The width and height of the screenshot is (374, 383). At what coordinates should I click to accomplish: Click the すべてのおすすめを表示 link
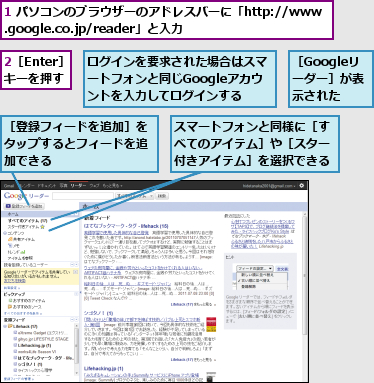[x=23, y=313]
